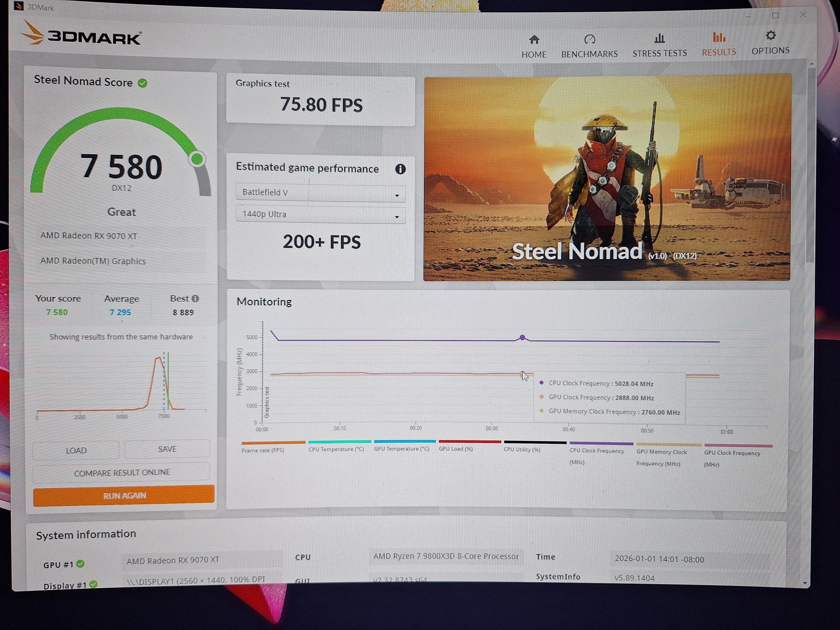The image size is (840, 630).
Task: Click the verified badge next to GPU #1
Action: tap(80, 564)
